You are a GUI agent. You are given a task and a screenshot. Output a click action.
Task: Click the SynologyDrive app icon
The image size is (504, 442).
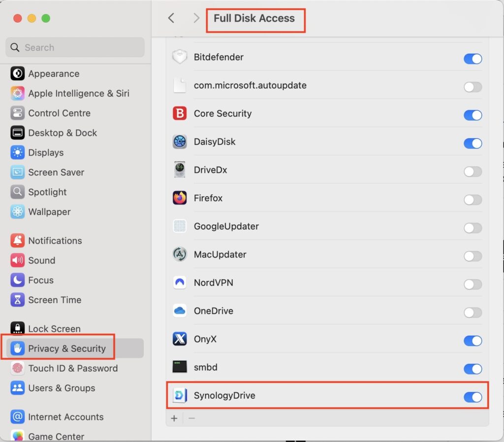tap(180, 396)
